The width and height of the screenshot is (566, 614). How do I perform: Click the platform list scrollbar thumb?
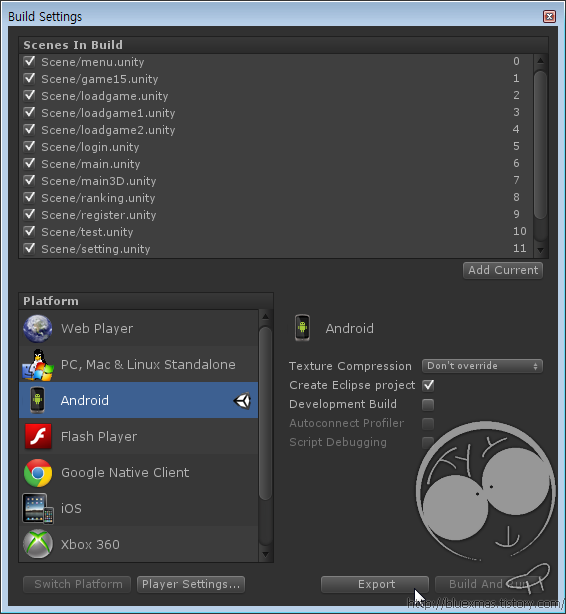(x=266, y=414)
